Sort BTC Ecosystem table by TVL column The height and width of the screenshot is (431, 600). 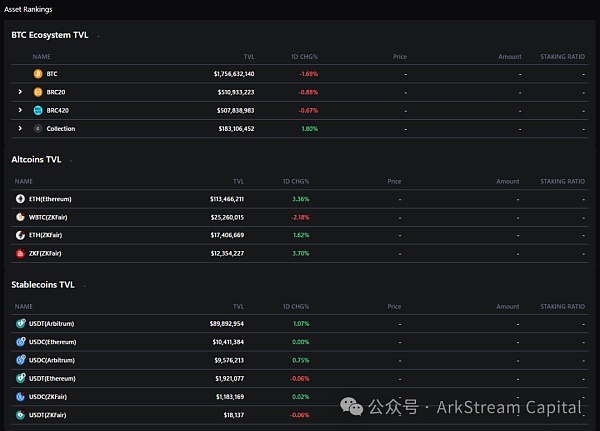coord(248,56)
